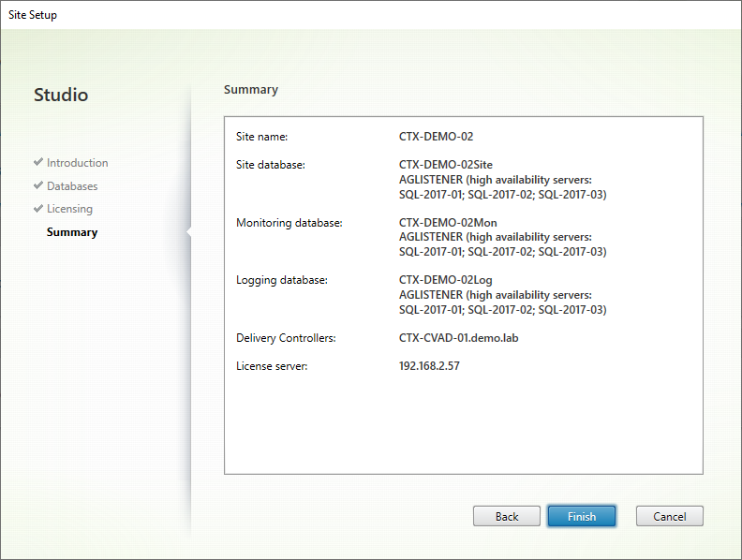Click the checkmark next to Databases
The width and height of the screenshot is (742, 560).
coord(38,184)
